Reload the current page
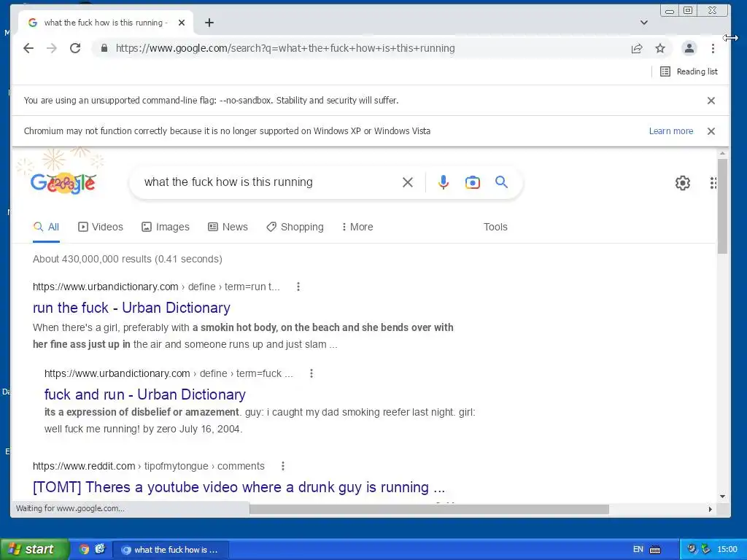 coord(75,48)
